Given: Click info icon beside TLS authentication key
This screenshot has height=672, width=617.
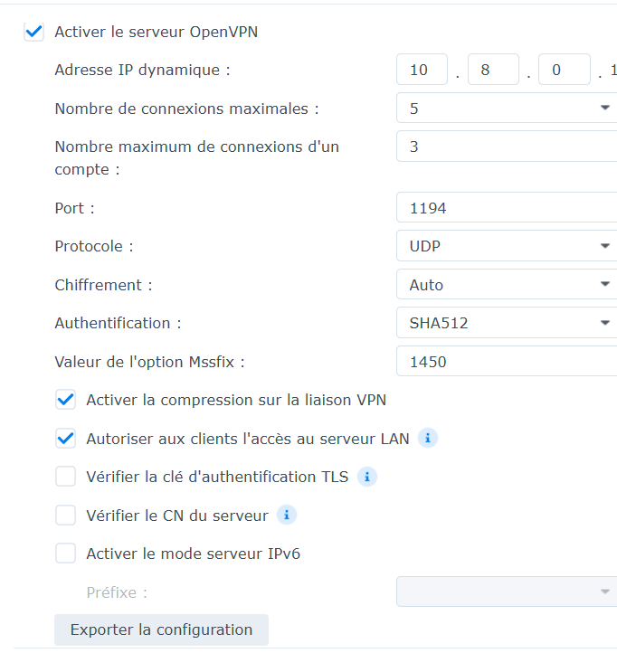Looking at the screenshot, I should click(x=367, y=477).
